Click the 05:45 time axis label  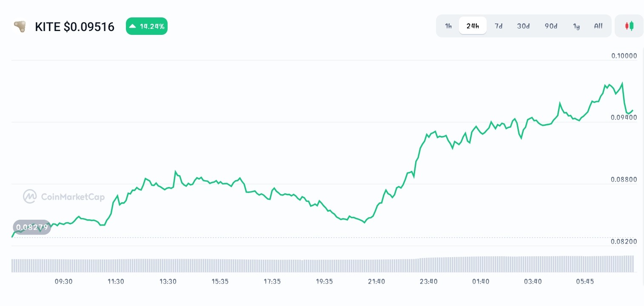(585, 281)
